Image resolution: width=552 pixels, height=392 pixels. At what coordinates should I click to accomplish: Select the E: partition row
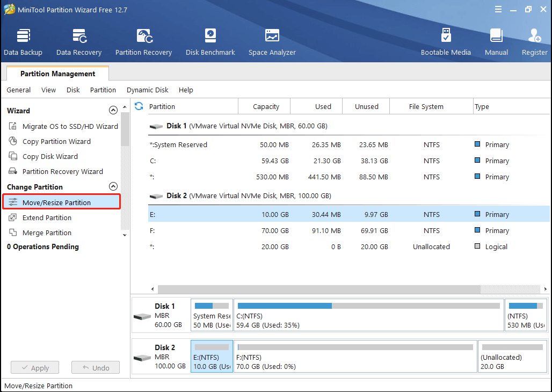[349, 214]
